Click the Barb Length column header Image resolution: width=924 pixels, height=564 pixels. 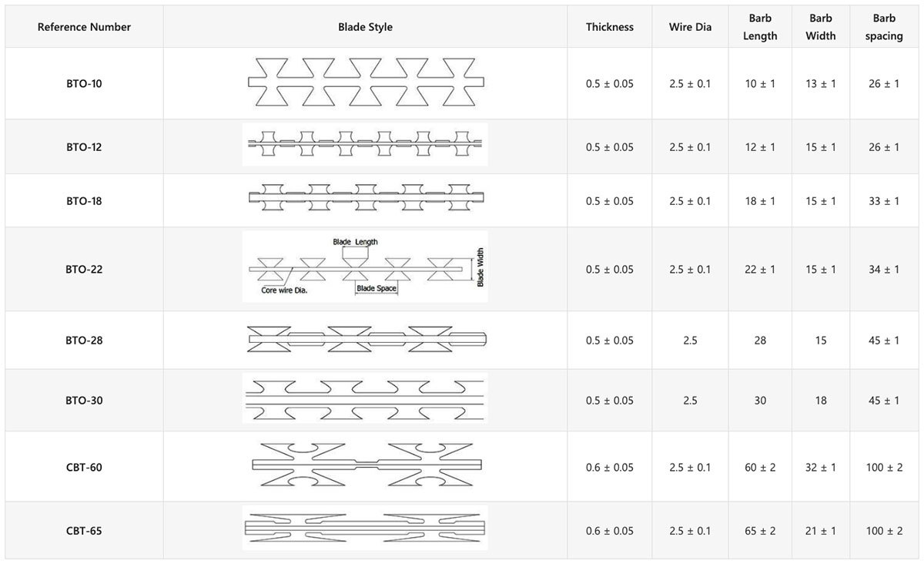[760, 27]
